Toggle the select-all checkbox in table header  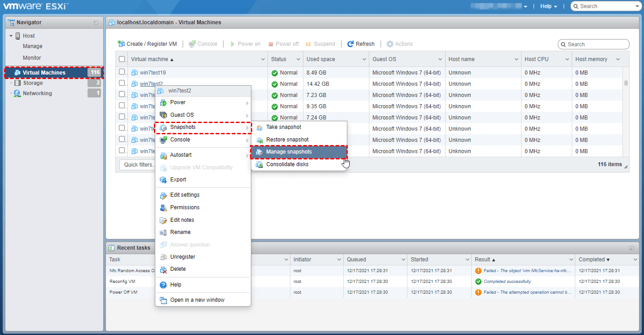point(122,59)
